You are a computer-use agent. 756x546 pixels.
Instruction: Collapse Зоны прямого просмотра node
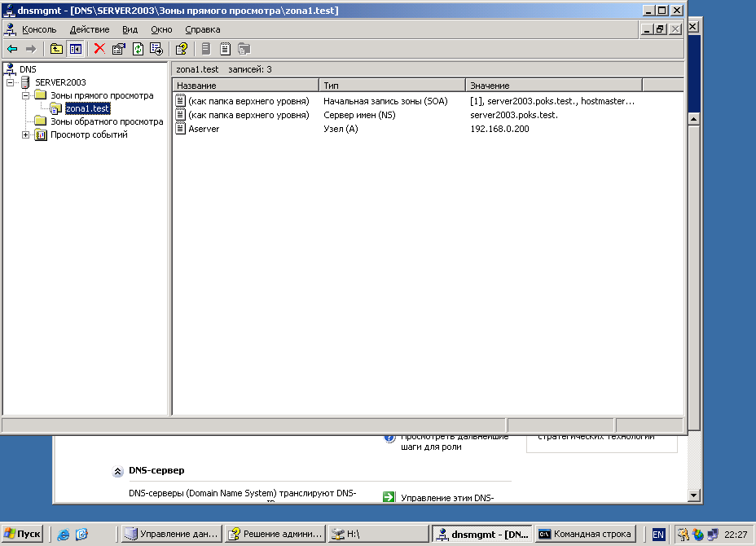pyautogui.click(x=25, y=95)
